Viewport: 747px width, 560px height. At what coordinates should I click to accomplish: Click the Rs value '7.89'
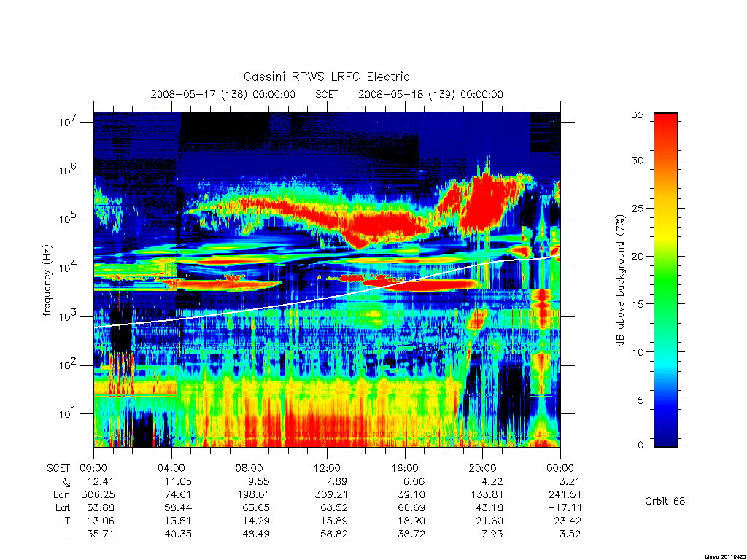(337, 482)
